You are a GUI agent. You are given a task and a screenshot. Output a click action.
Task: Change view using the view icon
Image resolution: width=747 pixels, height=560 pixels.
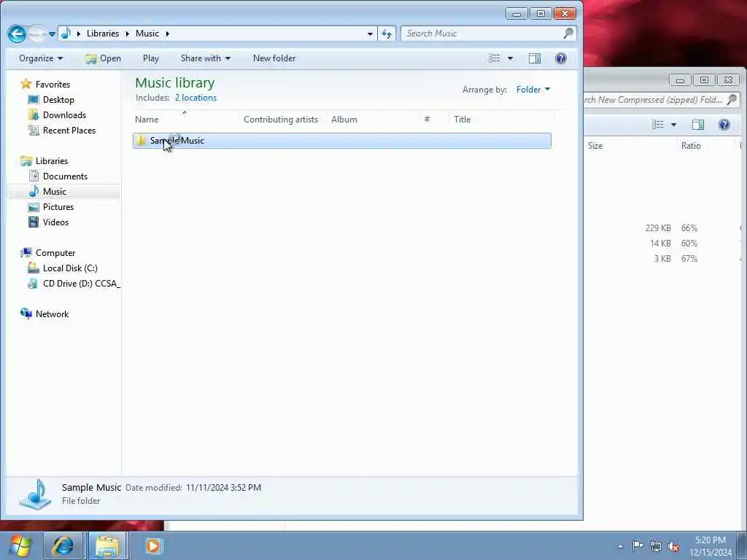495,58
